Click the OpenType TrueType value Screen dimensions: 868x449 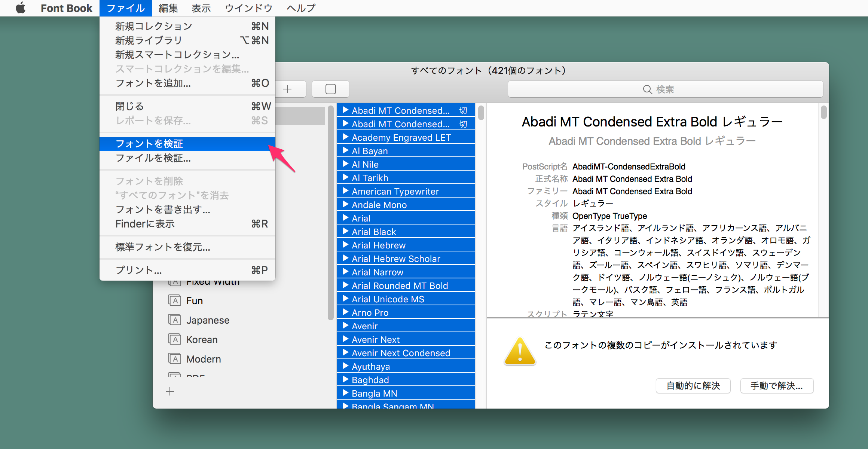(609, 216)
